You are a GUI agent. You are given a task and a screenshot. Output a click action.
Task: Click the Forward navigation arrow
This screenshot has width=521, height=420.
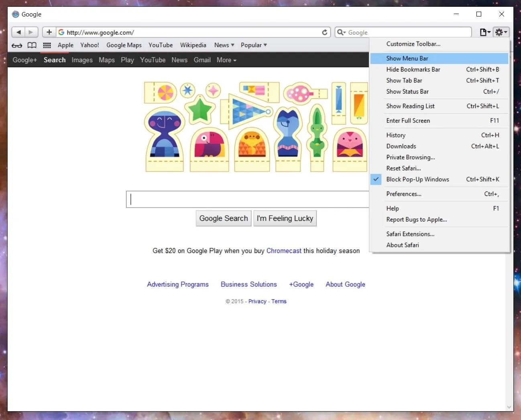31,32
